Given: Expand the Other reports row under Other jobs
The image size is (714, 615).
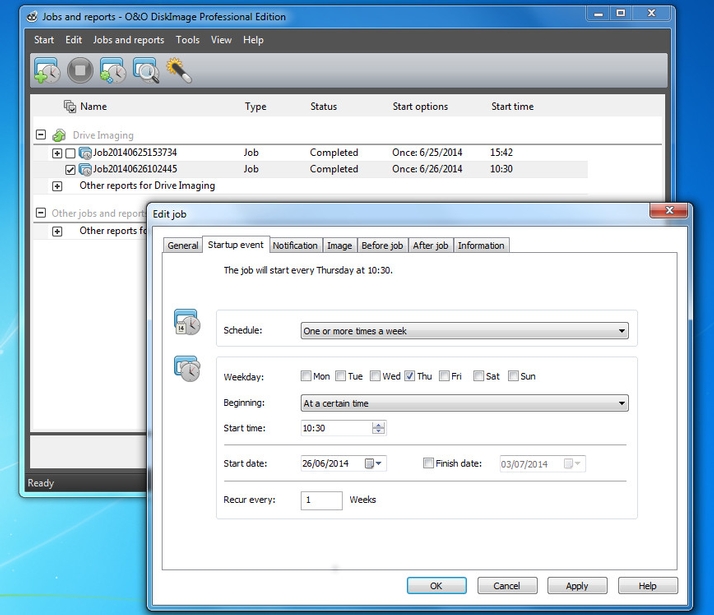Looking at the screenshot, I should tap(57, 232).
